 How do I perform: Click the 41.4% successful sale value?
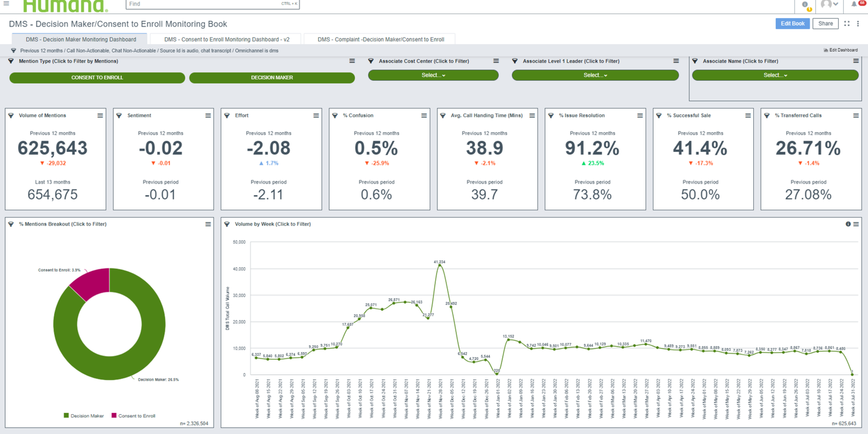pyautogui.click(x=700, y=148)
